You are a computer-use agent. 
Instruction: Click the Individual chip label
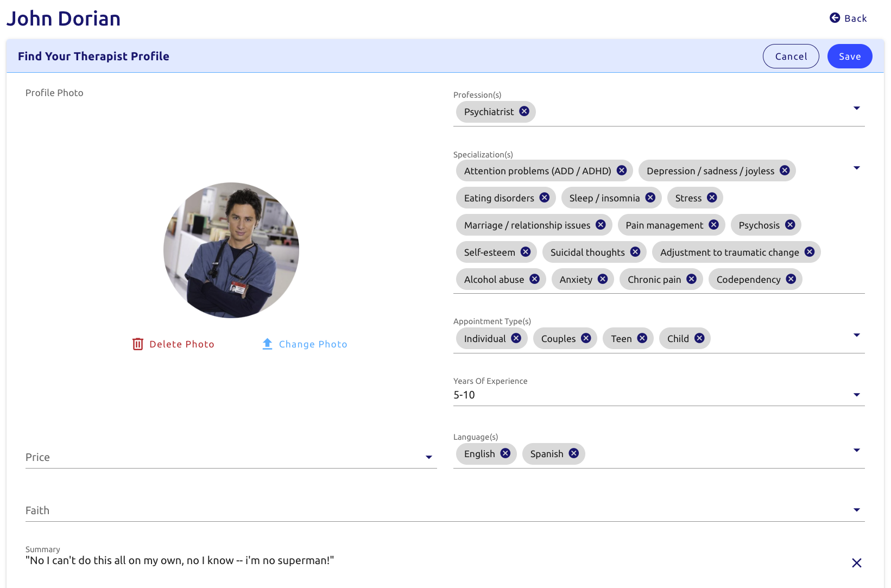click(x=485, y=339)
